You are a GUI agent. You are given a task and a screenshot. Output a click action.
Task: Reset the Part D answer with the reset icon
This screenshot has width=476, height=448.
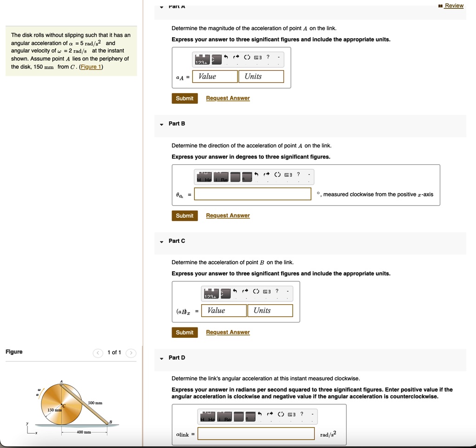point(281,415)
